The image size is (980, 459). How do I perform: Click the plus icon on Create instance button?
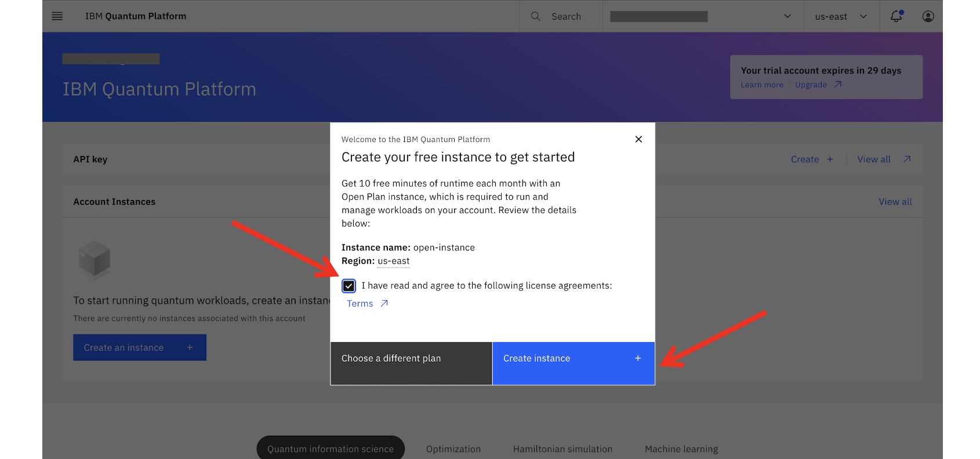638,358
